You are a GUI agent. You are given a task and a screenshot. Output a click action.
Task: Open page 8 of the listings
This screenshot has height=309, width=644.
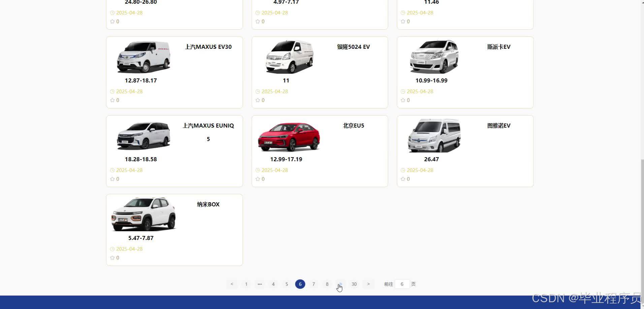(x=327, y=284)
